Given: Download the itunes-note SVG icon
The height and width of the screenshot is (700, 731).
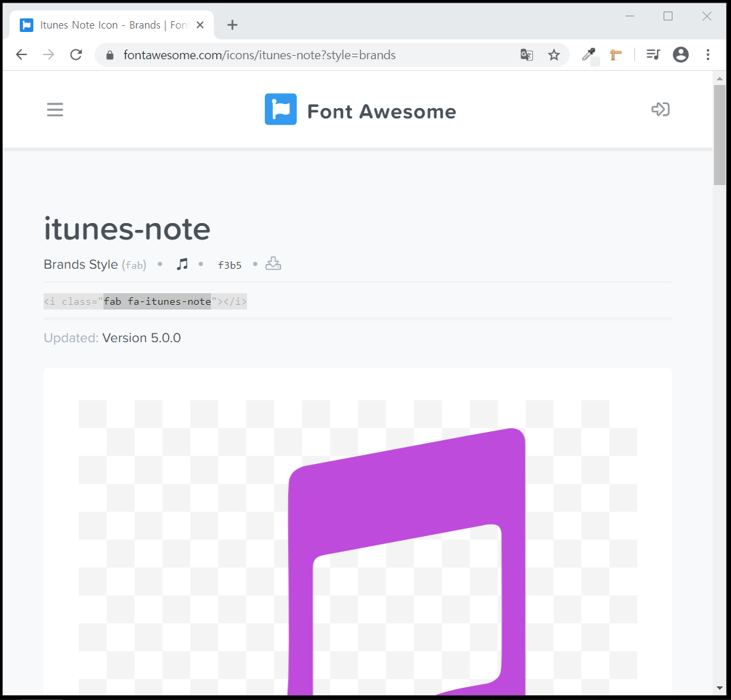Looking at the screenshot, I should (273, 263).
